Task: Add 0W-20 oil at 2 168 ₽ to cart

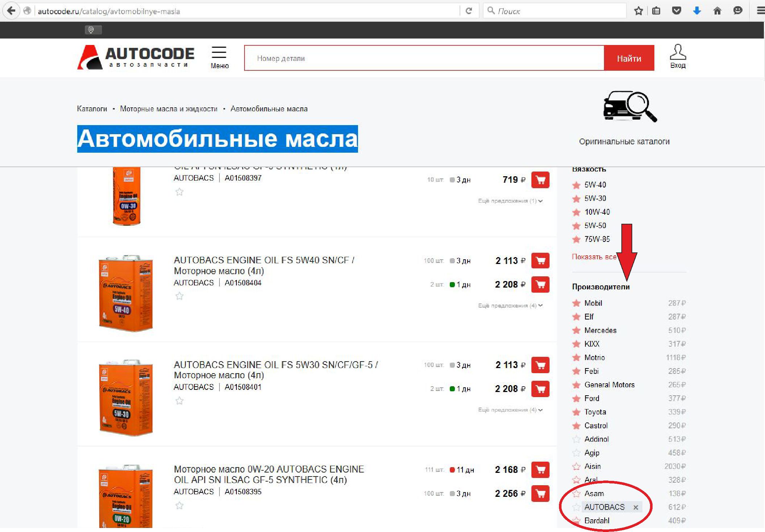Action: (x=540, y=470)
